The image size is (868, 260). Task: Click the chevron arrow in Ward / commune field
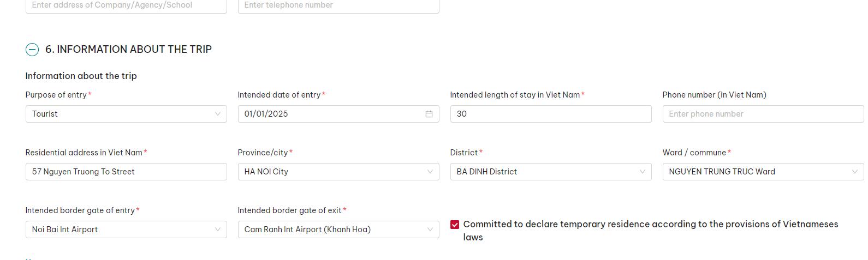854,172
